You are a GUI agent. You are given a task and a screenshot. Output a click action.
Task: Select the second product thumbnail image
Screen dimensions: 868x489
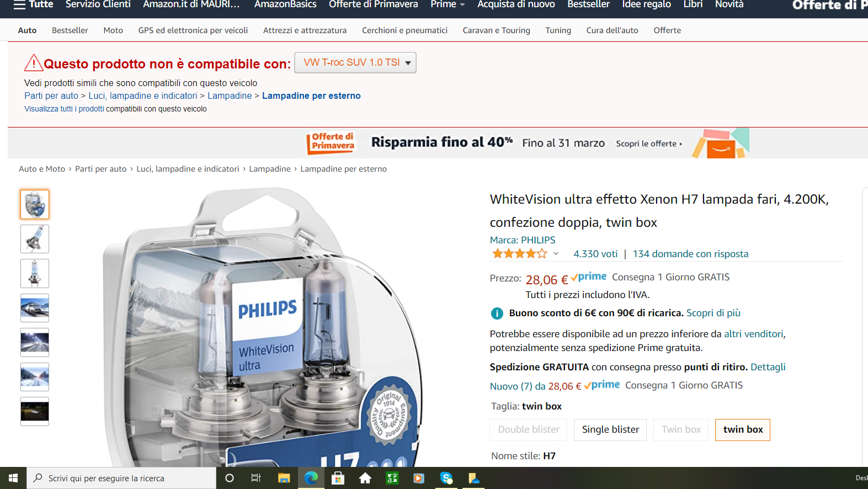tap(35, 239)
